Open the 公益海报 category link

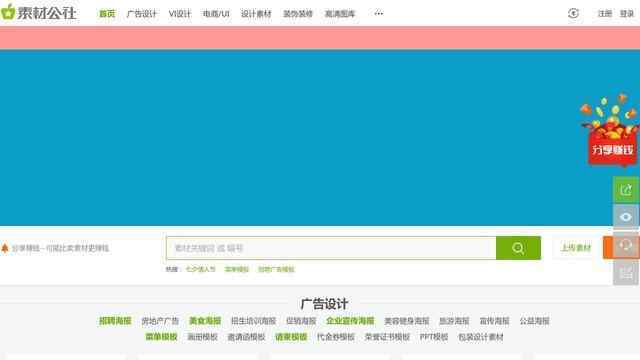coord(534,321)
